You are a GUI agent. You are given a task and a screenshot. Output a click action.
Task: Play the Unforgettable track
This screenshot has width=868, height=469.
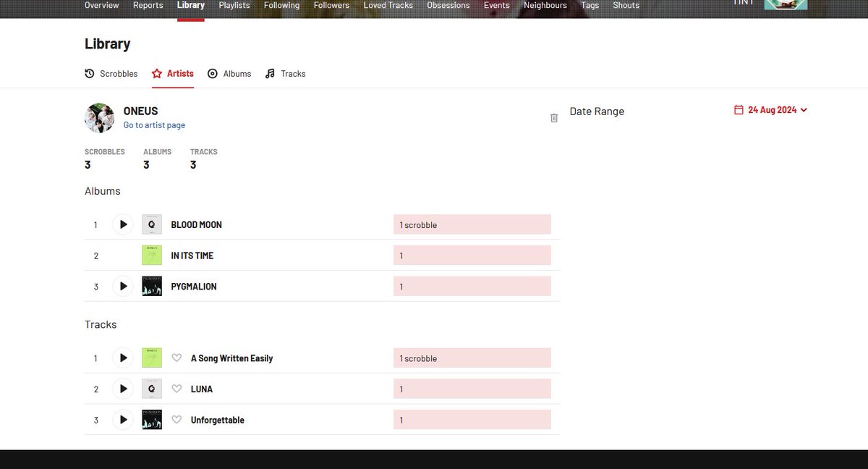point(123,420)
